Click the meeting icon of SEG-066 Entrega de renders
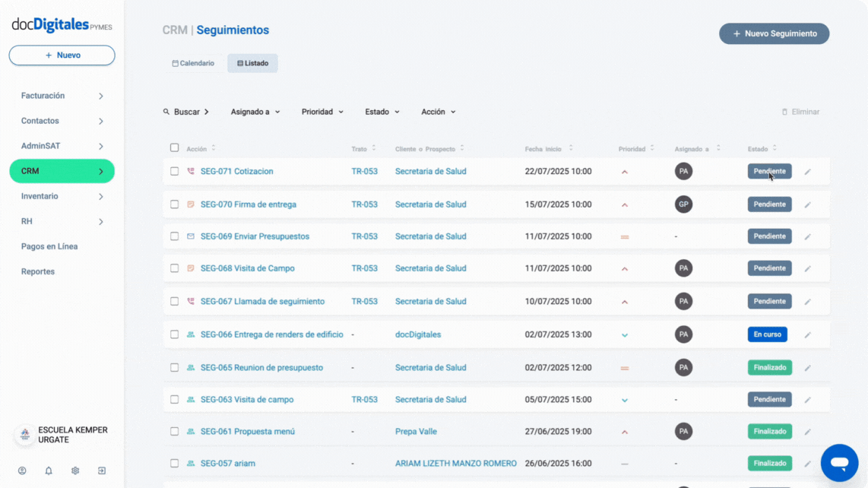This screenshot has width=868, height=488. tap(191, 334)
